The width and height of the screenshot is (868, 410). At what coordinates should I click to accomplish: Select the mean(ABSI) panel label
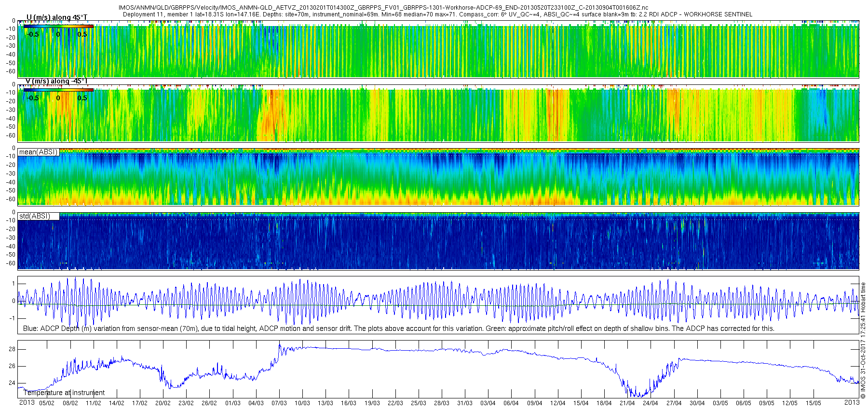(x=38, y=152)
